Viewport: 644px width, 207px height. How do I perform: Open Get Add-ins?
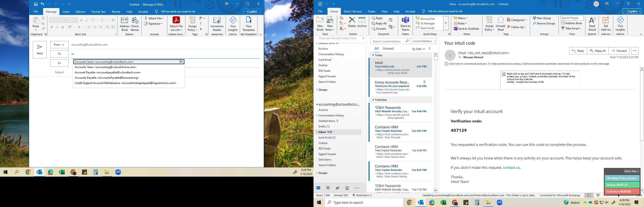point(606,24)
